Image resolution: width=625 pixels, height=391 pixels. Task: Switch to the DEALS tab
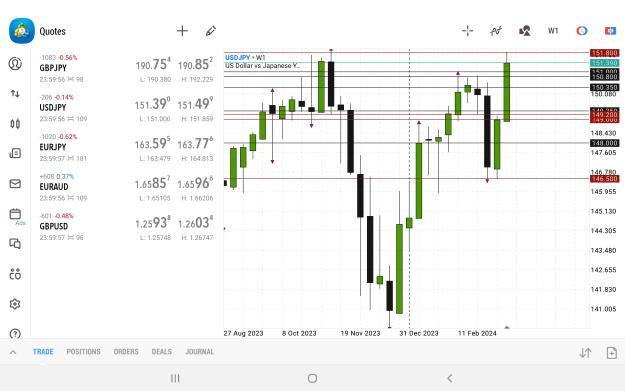pyautogui.click(x=161, y=352)
